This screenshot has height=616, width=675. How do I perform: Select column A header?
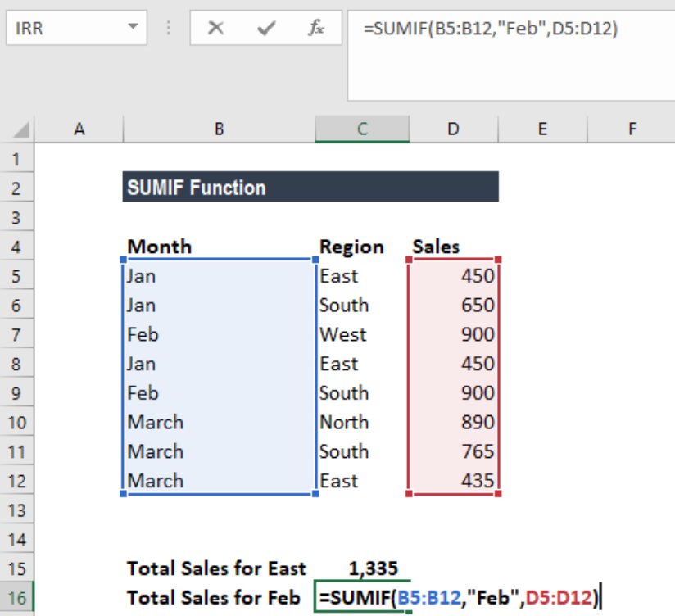coord(79,129)
